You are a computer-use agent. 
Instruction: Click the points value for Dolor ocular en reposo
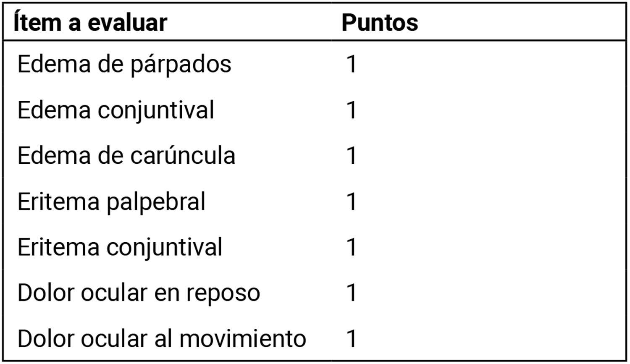tap(351, 293)
